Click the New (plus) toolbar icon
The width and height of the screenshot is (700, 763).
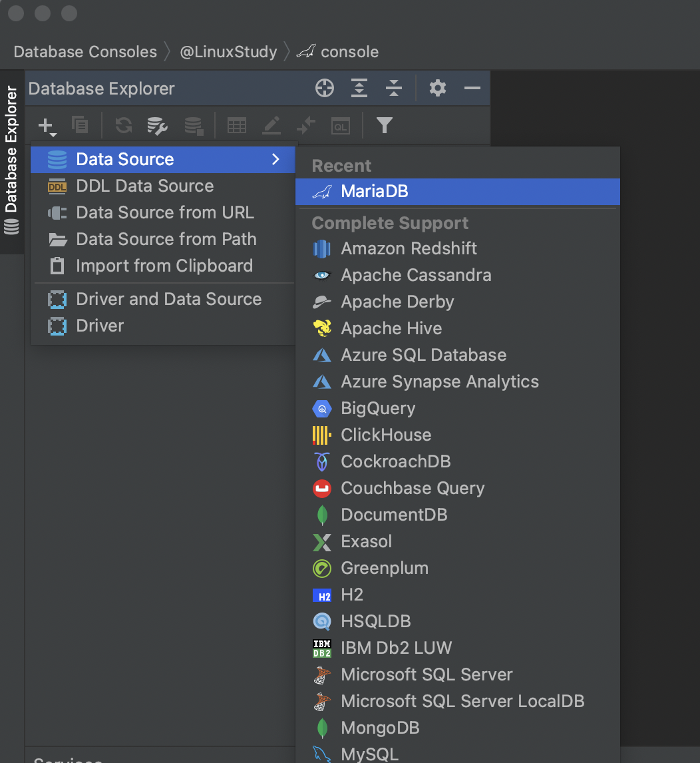point(47,126)
